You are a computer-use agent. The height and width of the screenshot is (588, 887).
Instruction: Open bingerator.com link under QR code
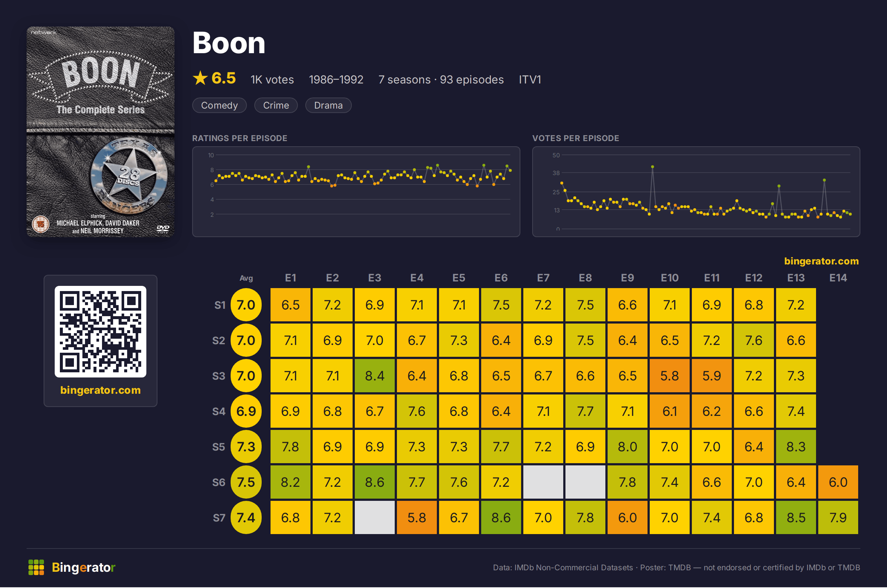(100, 390)
